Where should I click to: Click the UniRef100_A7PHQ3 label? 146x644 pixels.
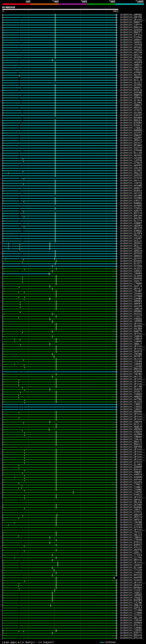click(131, 72)
